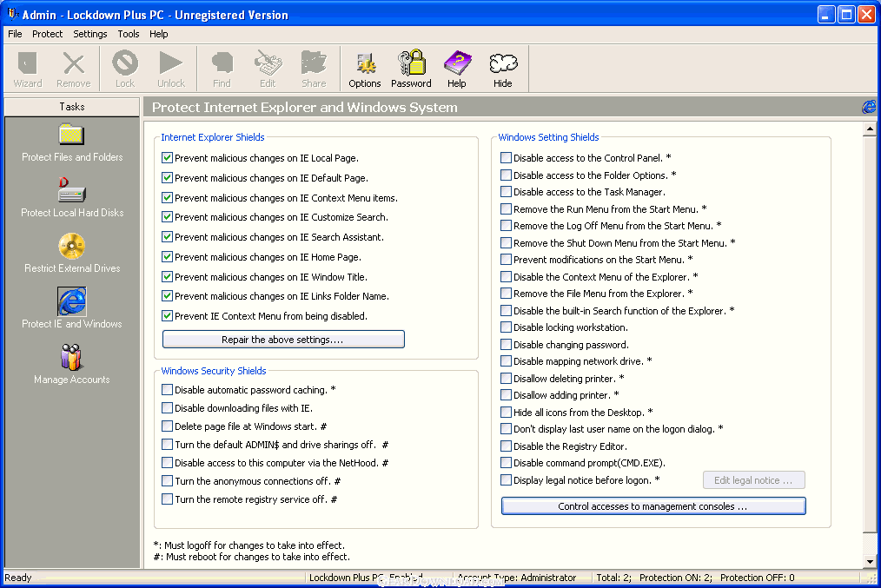Uncheck Prevent malicious changes on IE Window Title

tap(167, 276)
